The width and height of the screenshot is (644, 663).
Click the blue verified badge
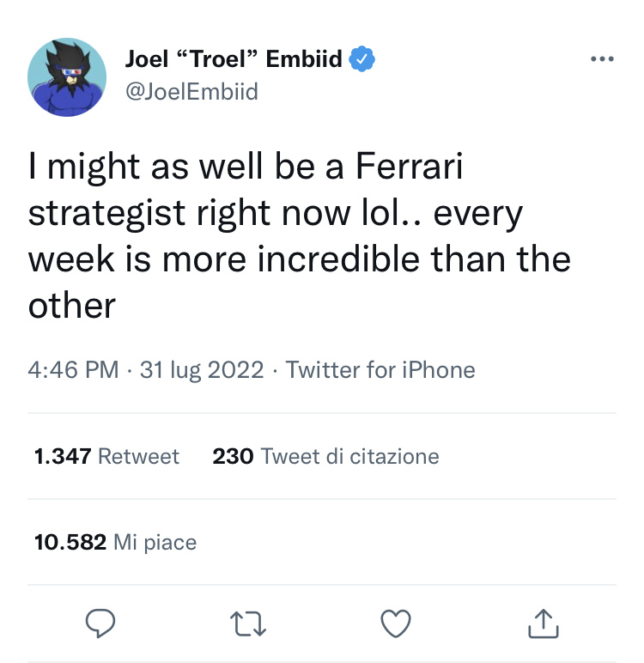point(361,58)
